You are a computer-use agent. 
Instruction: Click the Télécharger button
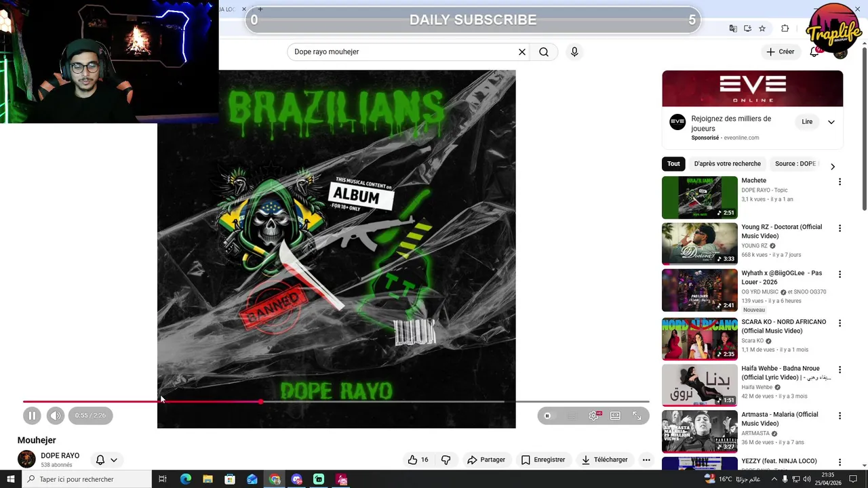(x=604, y=460)
